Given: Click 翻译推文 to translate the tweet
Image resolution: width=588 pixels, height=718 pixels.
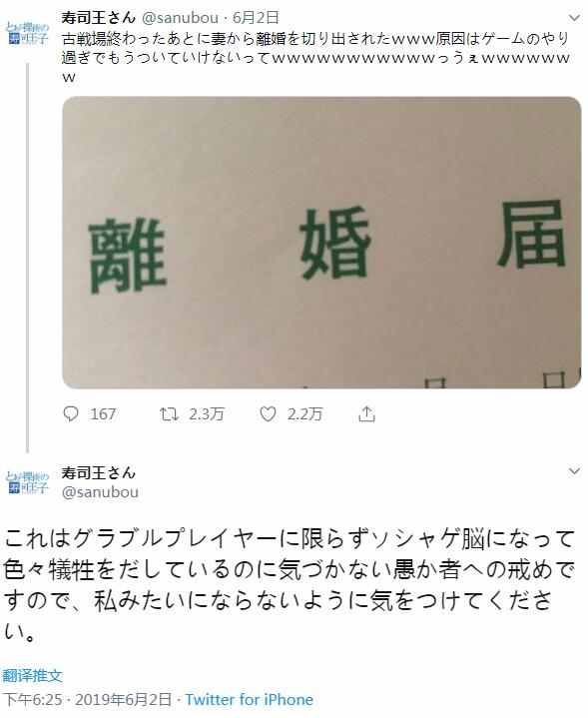Looking at the screenshot, I should click(x=32, y=675).
